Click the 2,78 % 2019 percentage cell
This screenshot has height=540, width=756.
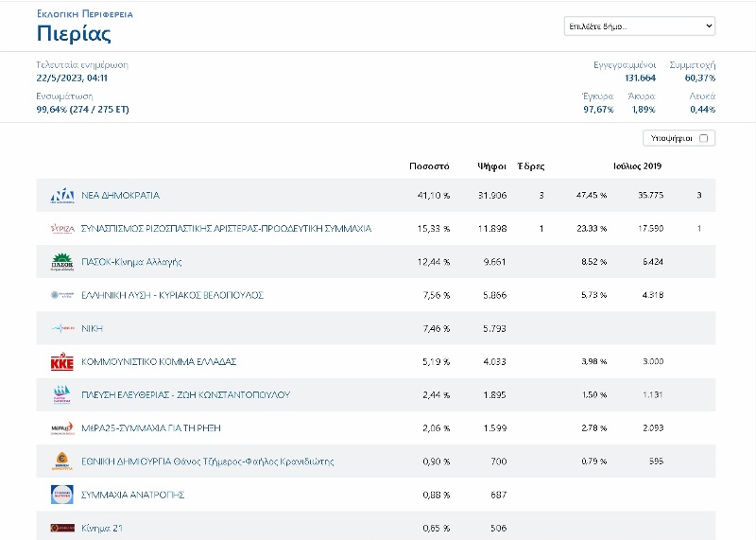[594, 428]
